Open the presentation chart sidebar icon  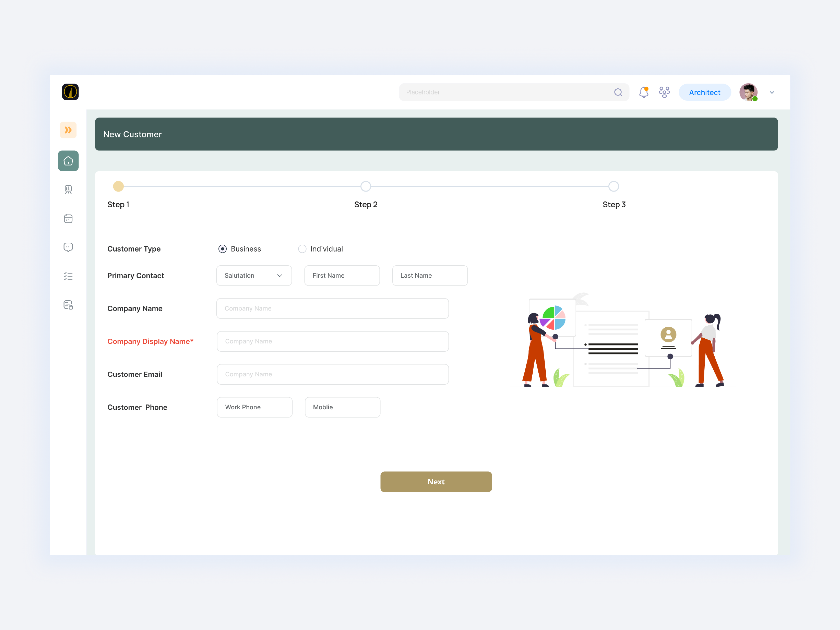[x=68, y=190]
